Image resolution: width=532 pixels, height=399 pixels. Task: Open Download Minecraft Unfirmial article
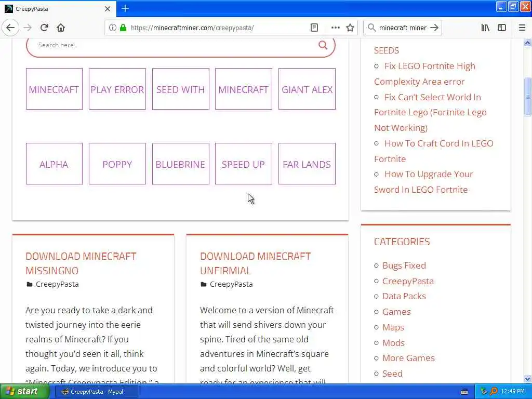pyautogui.click(x=255, y=263)
